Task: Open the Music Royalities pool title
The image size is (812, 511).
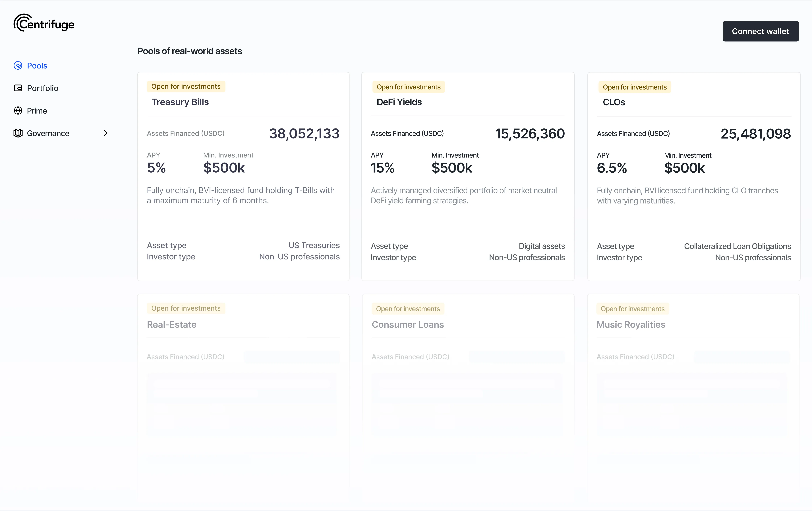Action: (x=631, y=325)
